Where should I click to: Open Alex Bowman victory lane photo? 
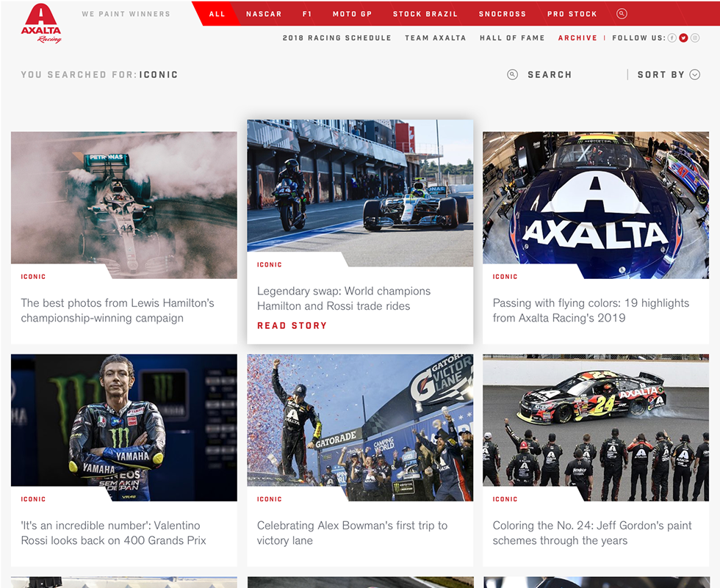360,427
